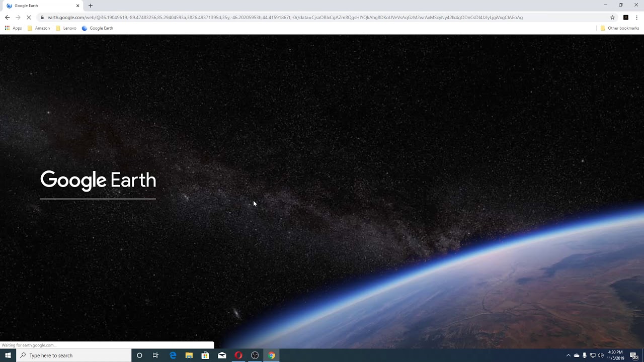View site info via the lock icon
Image resolution: width=644 pixels, height=362 pixels.
click(43, 17)
